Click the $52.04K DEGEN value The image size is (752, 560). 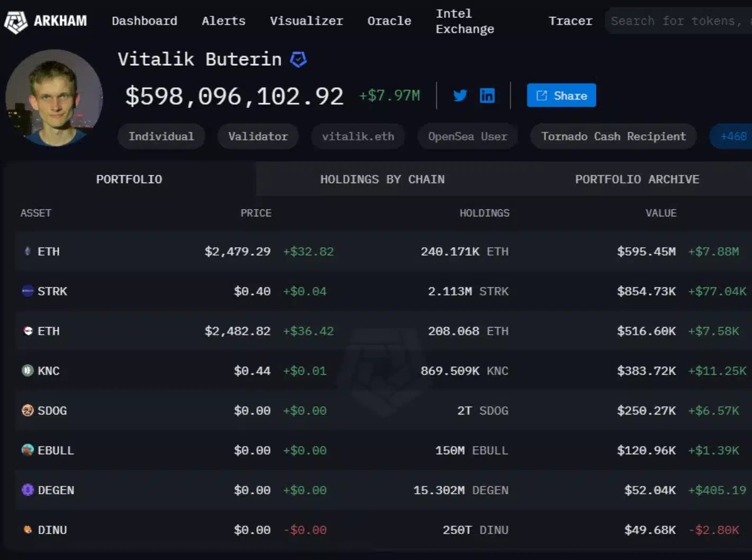pyautogui.click(x=650, y=490)
